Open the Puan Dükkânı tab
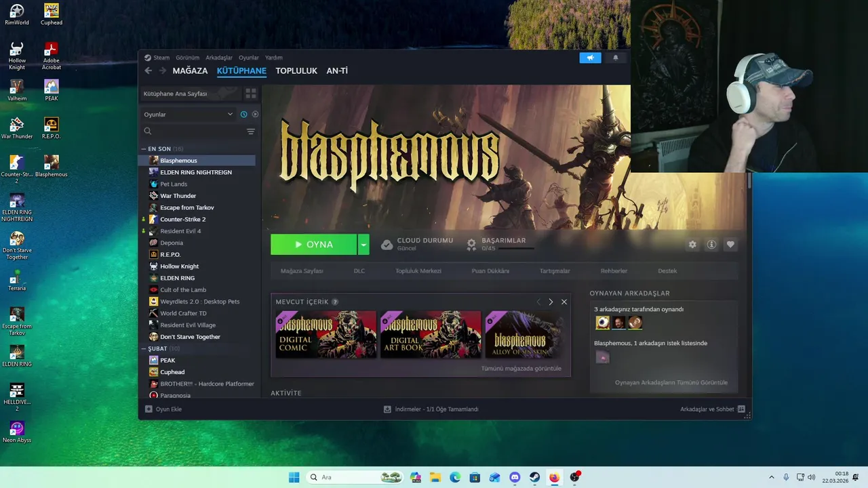Viewport: 868px width, 488px height. tap(490, 271)
